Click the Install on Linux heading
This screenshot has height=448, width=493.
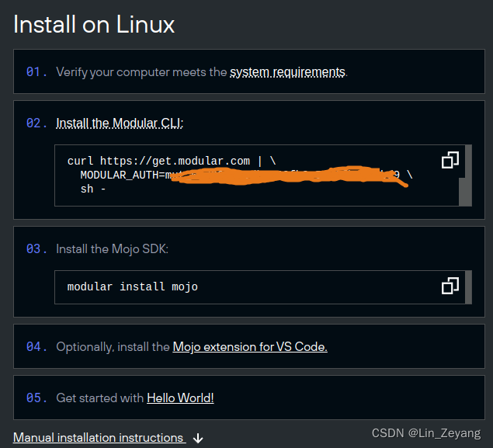pos(94,24)
